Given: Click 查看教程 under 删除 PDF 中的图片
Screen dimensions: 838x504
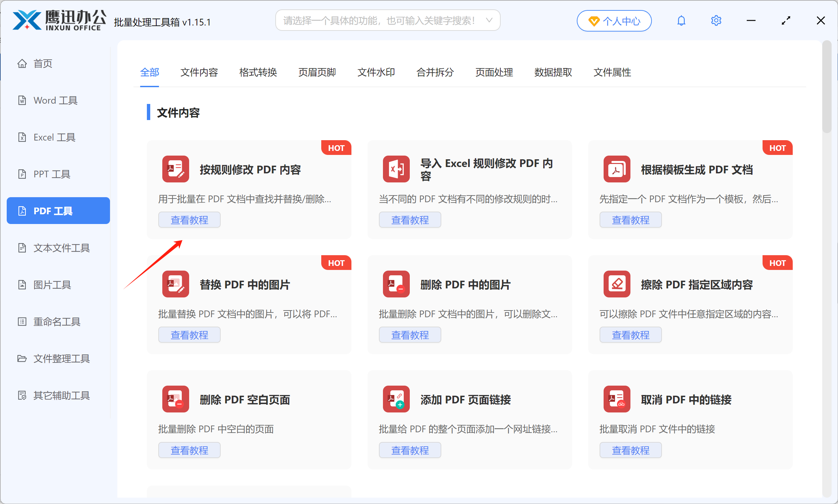Looking at the screenshot, I should pos(410,335).
